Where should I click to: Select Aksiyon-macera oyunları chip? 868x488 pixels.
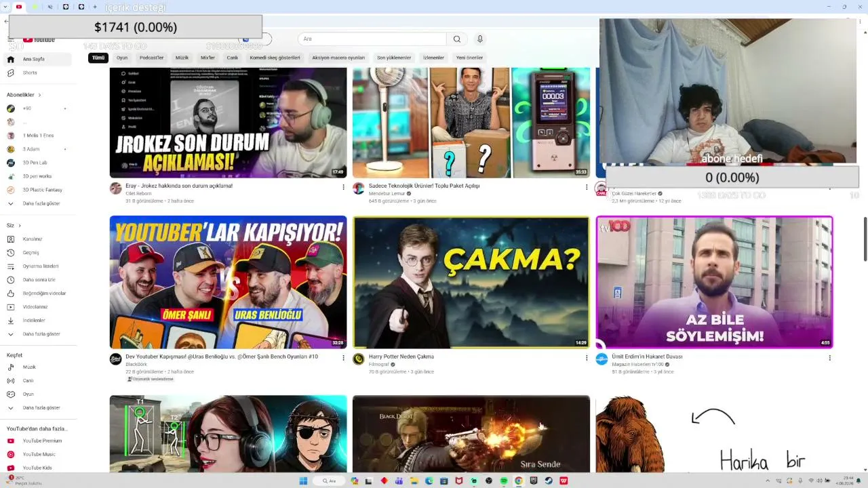(338, 58)
